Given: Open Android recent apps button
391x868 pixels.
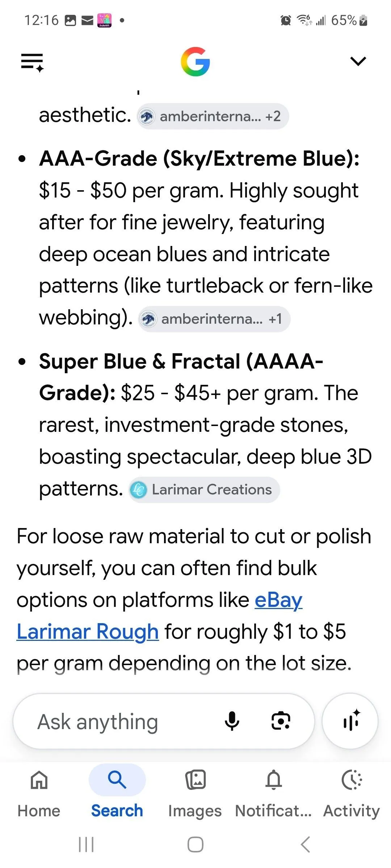Looking at the screenshot, I should coord(86,844).
